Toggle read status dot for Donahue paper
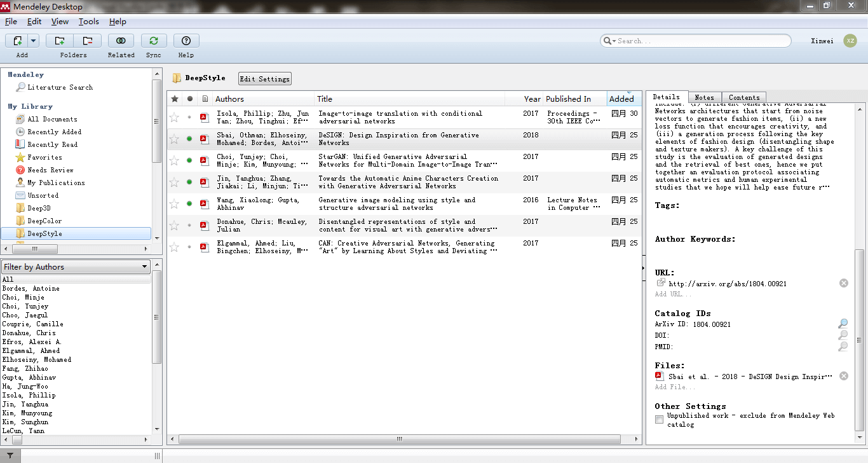This screenshot has height=463, width=868. (x=189, y=225)
